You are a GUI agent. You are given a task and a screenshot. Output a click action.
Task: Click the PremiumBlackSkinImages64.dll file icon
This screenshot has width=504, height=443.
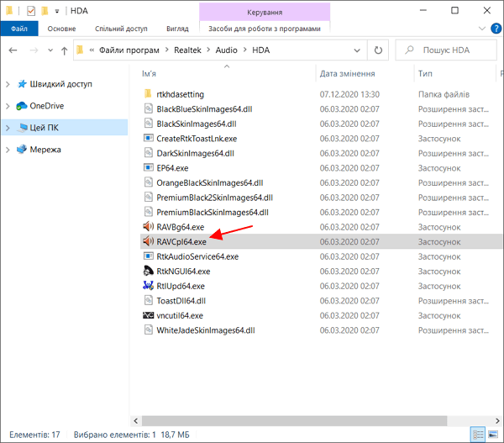pyautogui.click(x=148, y=212)
